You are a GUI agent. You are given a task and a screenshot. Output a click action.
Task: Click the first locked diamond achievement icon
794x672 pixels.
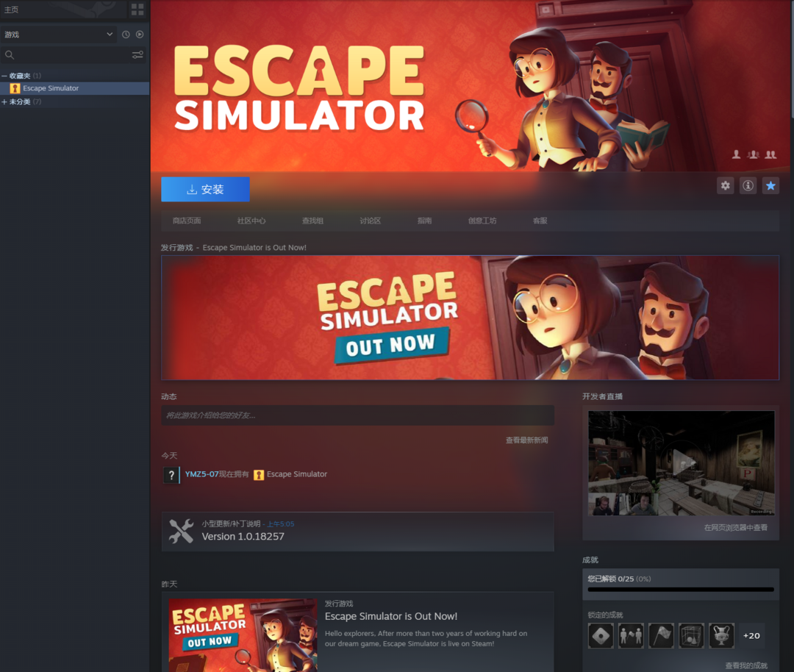pyautogui.click(x=601, y=635)
